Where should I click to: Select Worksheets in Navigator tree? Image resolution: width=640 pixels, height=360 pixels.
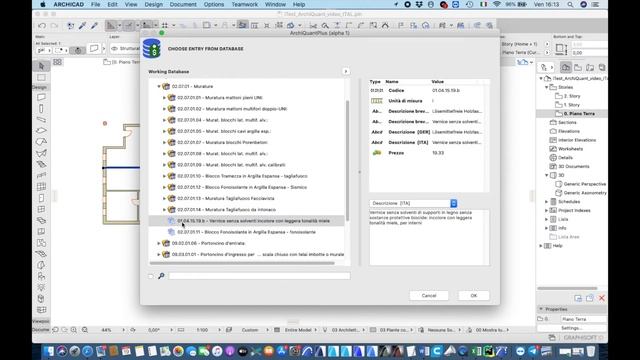coord(570,149)
